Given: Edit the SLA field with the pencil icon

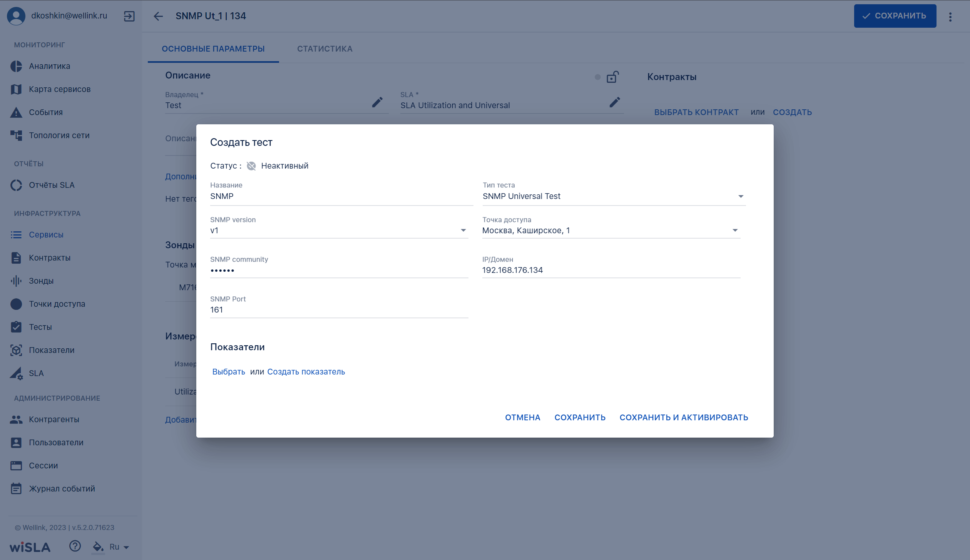Looking at the screenshot, I should (x=615, y=102).
